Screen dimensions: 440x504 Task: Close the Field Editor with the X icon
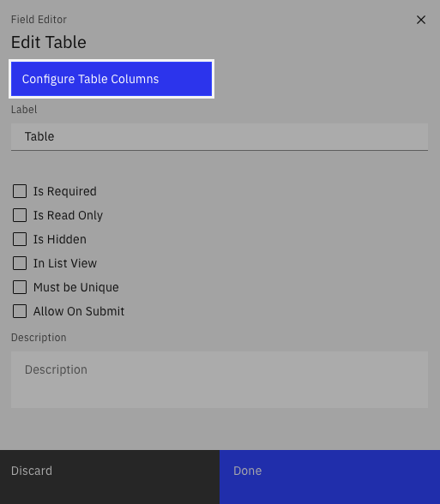pyautogui.click(x=420, y=20)
